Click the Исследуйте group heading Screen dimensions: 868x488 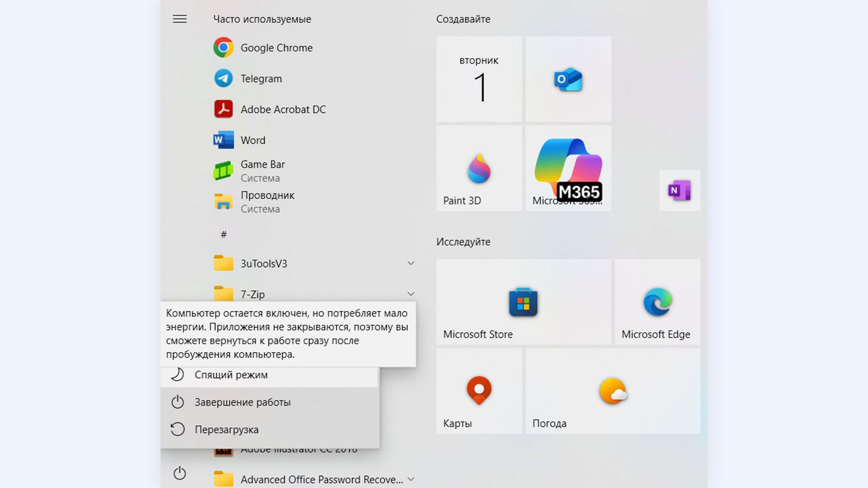pyautogui.click(x=463, y=242)
